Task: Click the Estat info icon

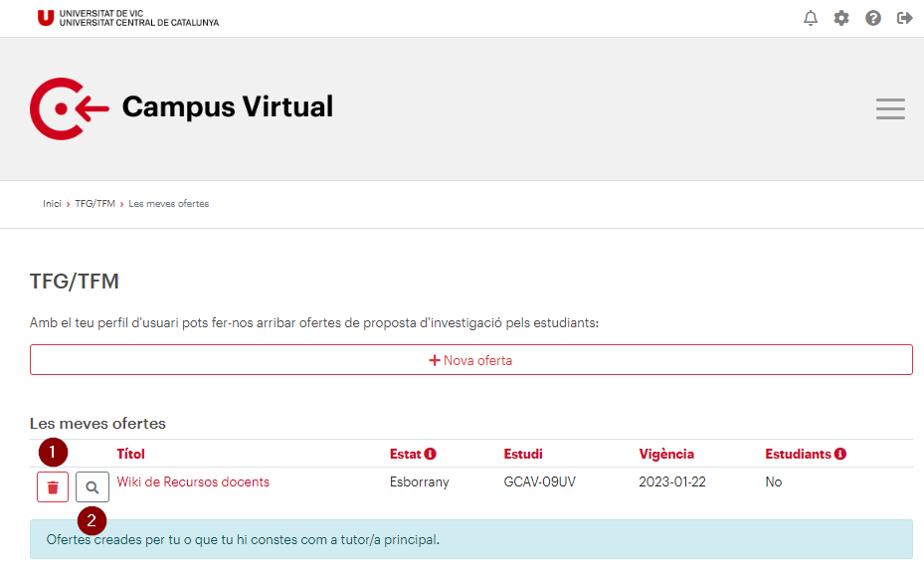Action: click(x=431, y=454)
